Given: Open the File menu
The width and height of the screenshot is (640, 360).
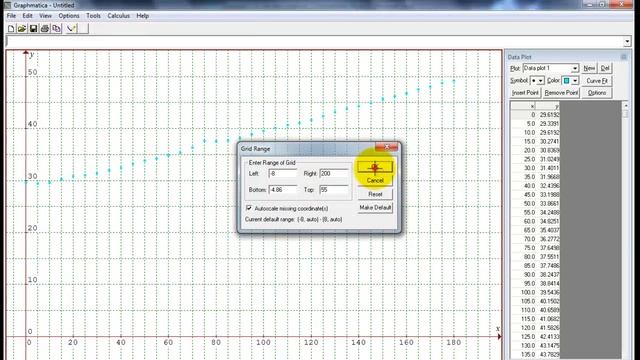Looking at the screenshot, I should point(11,16).
